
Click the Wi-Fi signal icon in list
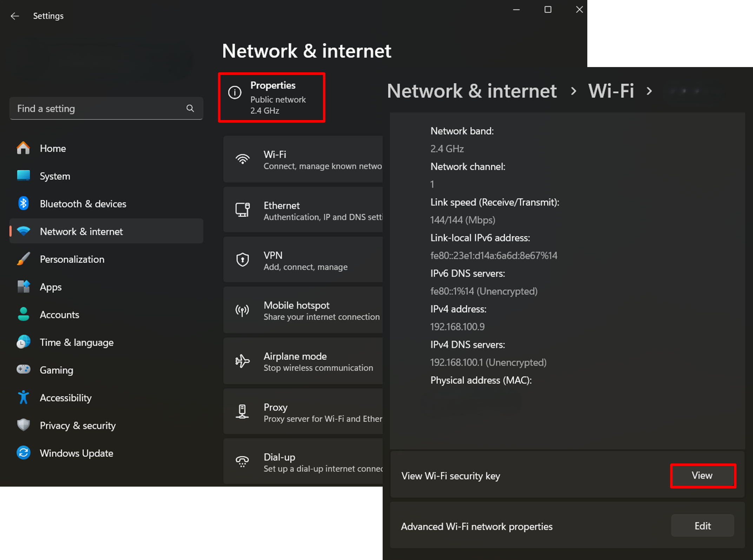click(243, 159)
